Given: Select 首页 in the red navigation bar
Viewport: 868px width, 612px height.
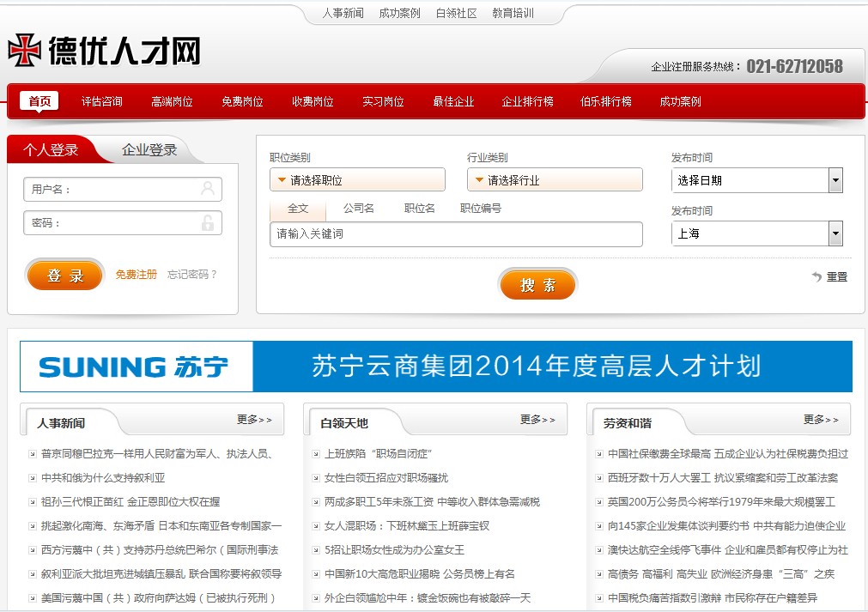Looking at the screenshot, I should click(39, 101).
